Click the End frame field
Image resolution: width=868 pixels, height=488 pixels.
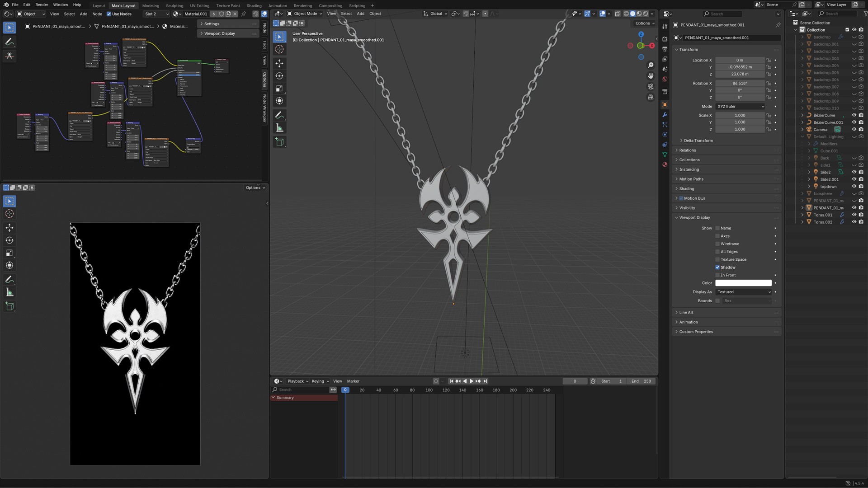642,381
